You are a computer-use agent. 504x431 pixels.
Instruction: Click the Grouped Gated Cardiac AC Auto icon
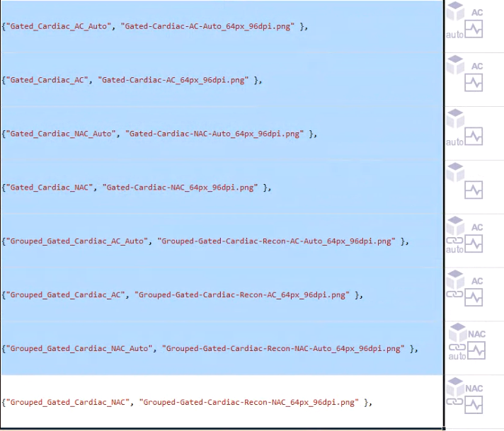(x=464, y=235)
